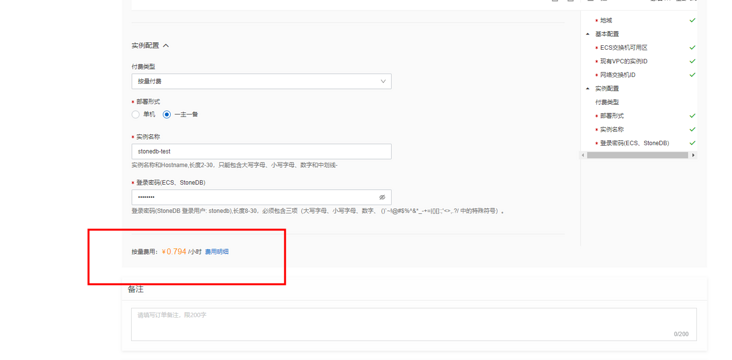Select the 单机 deployment radio button
Image resolution: width=732 pixels, height=360 pixels.
click(135, 114)
